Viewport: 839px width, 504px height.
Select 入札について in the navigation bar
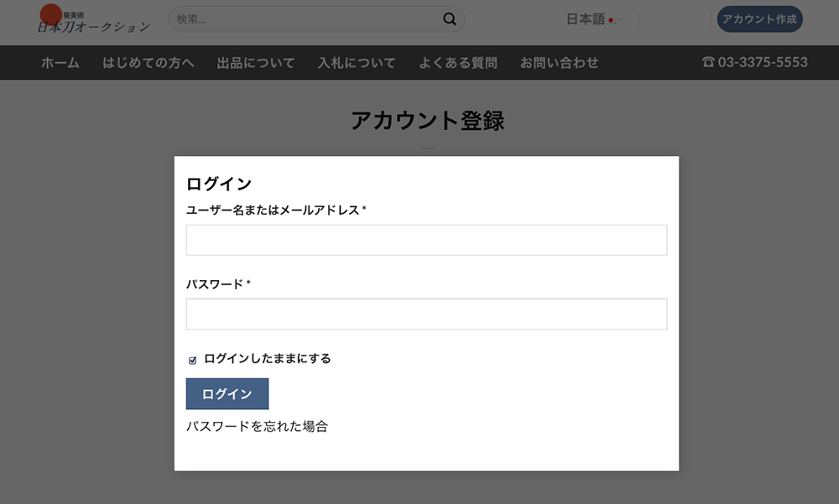[x=357, y=63]
